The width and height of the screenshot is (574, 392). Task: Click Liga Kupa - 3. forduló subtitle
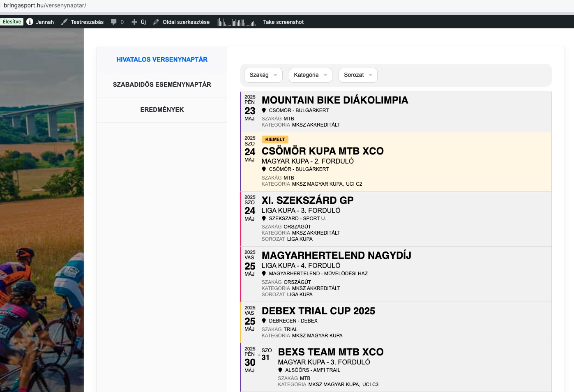coord(301,210)
